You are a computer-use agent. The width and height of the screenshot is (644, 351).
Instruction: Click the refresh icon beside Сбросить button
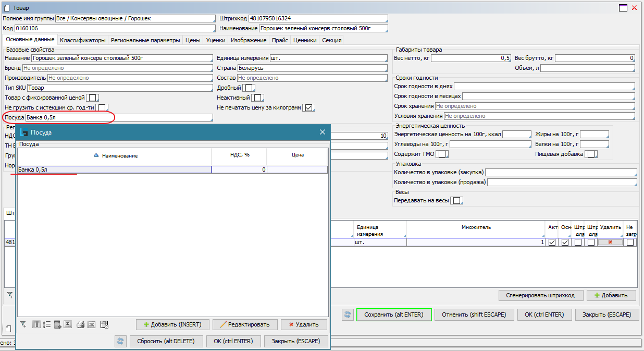(x=120, y=341)
